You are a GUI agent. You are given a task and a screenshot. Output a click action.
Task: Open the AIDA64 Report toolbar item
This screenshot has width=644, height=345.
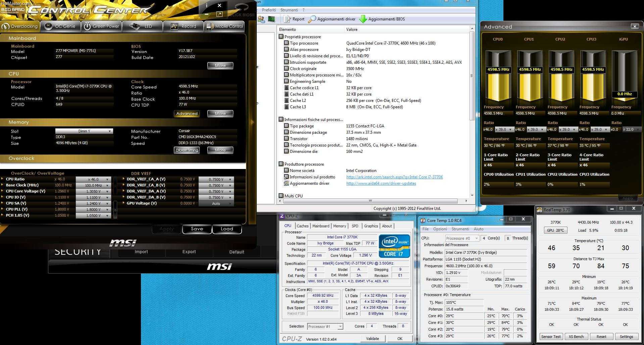(x=294, y=19)
